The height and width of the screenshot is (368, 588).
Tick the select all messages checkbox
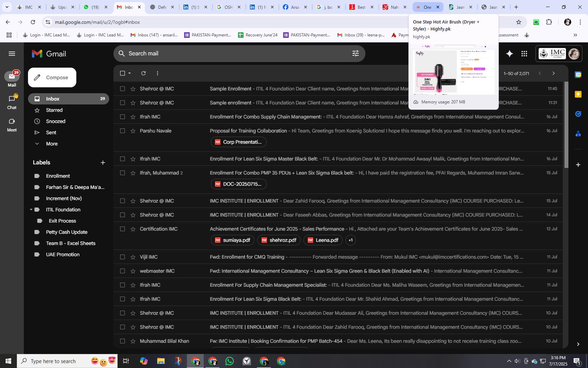[x=122, y=73]
